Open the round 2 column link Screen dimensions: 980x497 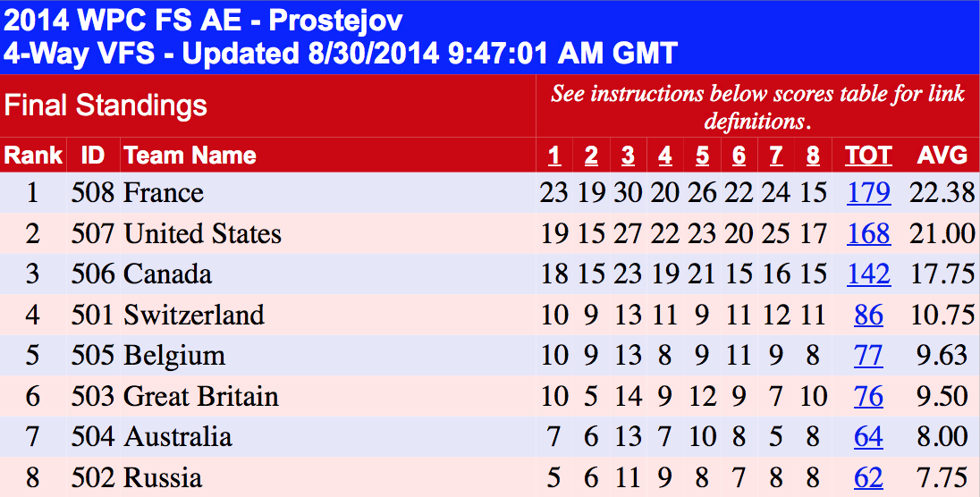tap(591, 156)
